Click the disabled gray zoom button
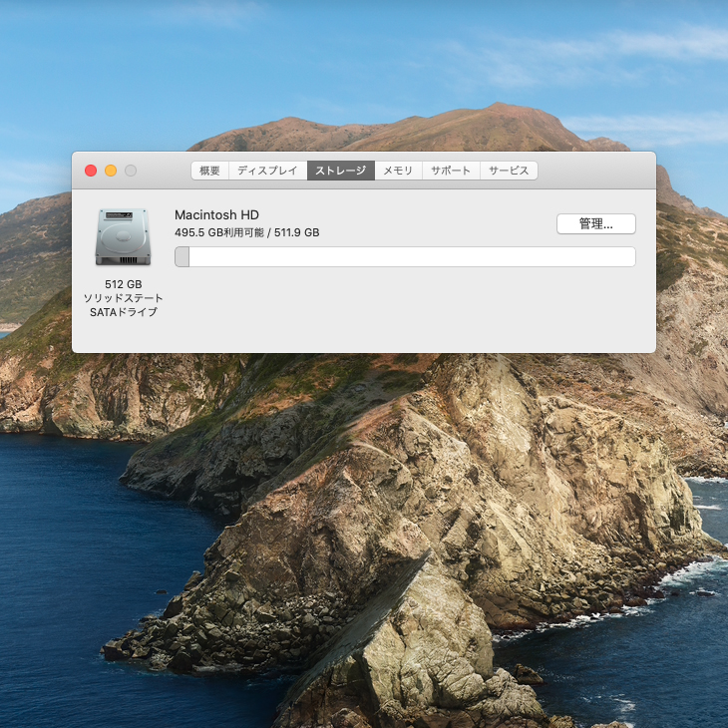The width and height of the screenshot is (728, 728). pos(131,171)
